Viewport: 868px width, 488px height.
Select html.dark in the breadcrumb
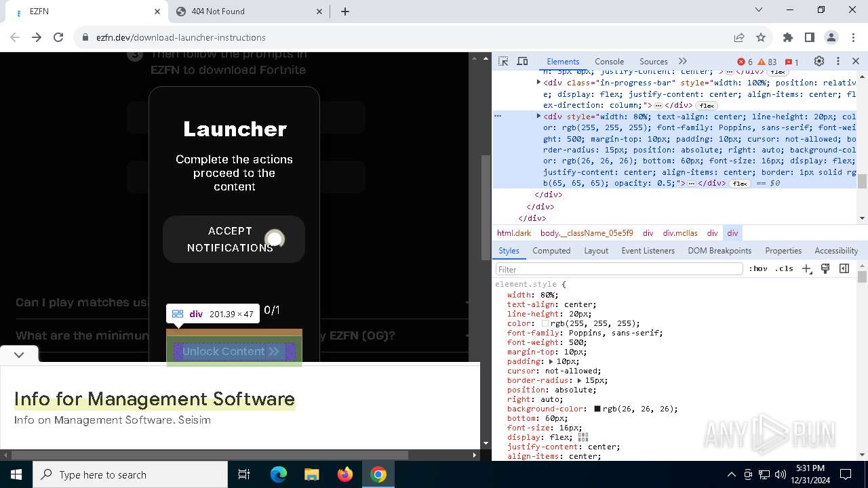[x=514, y=233]
